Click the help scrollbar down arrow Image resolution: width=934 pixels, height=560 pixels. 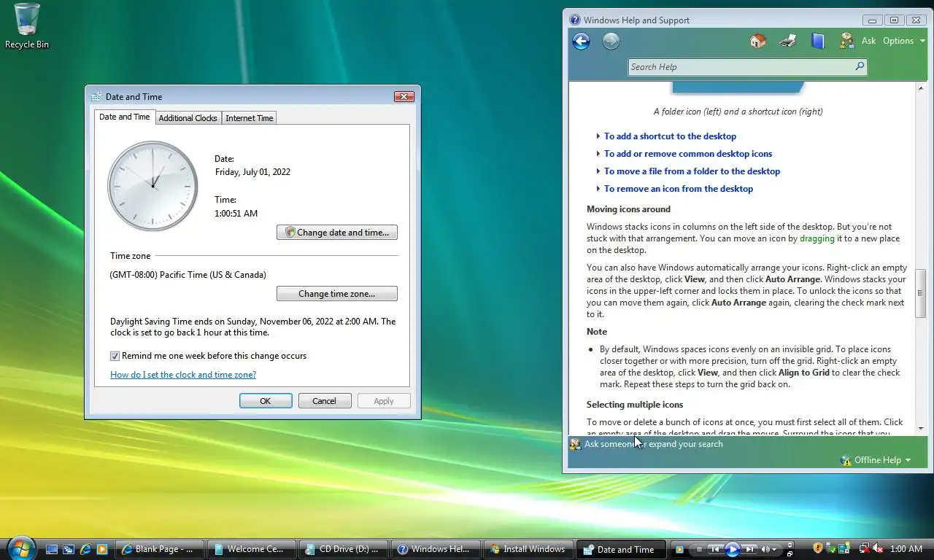click(x=920, y=428)
